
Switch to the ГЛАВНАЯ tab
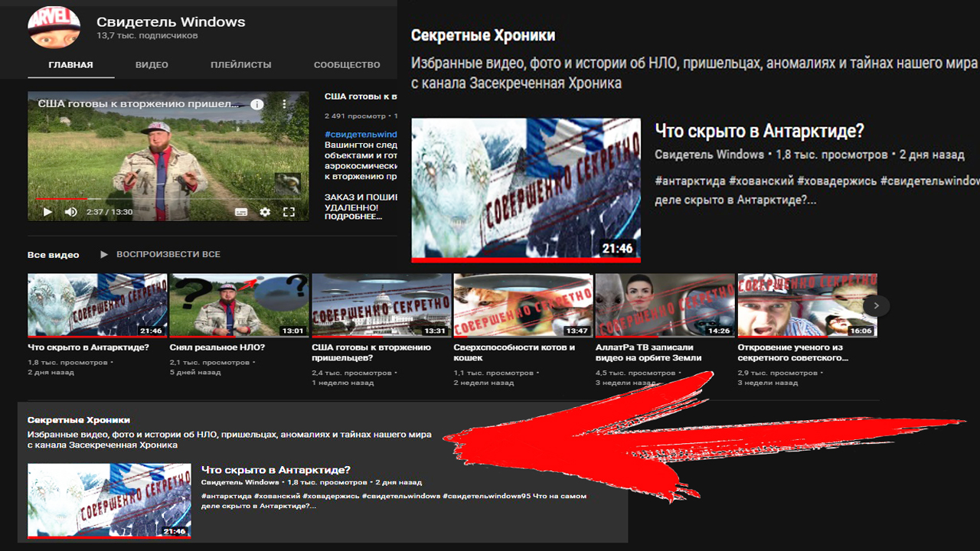[70, 65]
